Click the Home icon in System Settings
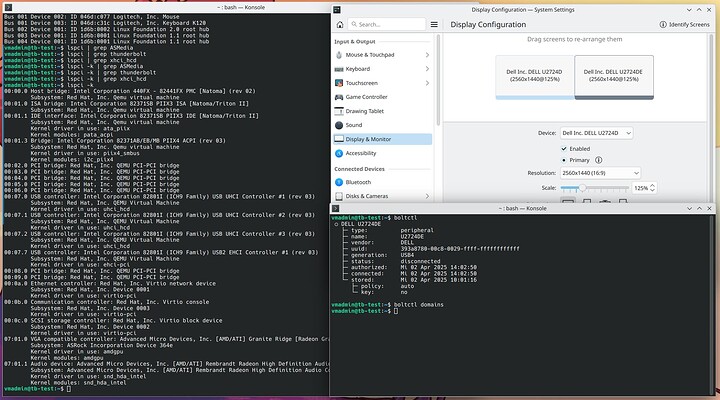Image resolution: width=720 pixels, height=400 pixels. tap(341, 26)
